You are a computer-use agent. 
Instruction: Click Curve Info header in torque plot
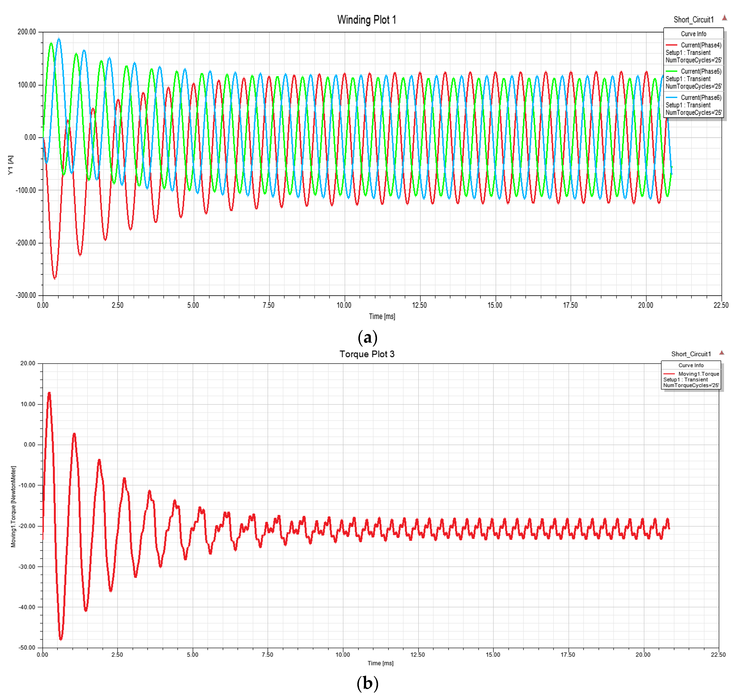click(x=691, y=365)
